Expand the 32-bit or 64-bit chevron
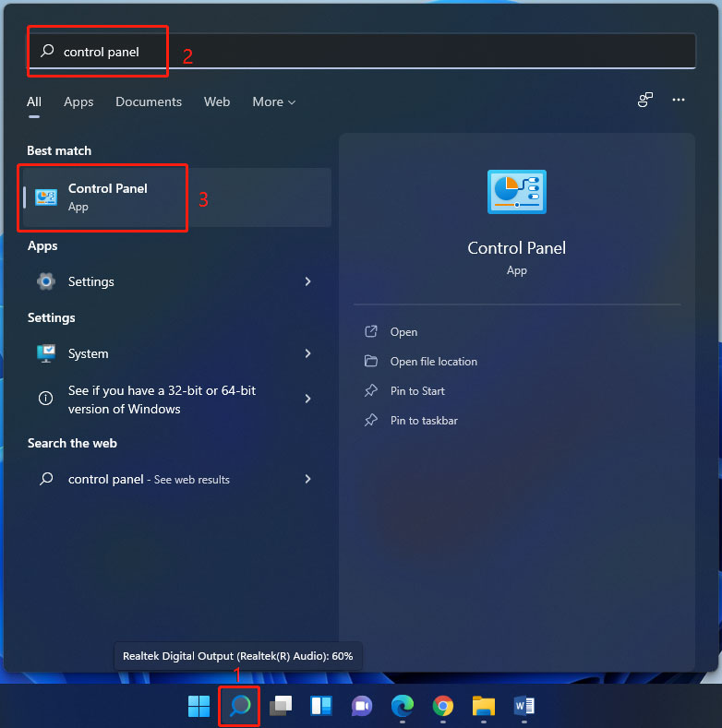Screen dimensions: 722x728 coord(307,399)
